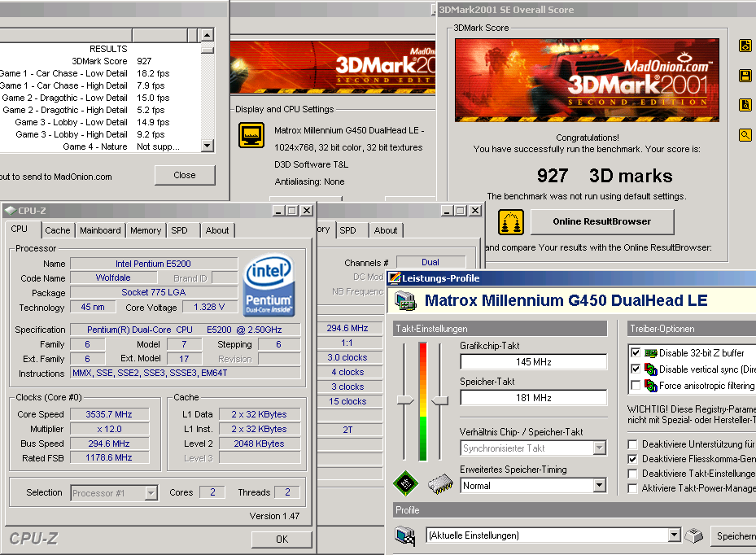
Task: Open the Memory tab in CPU-Z
Action: coord(146,230)
